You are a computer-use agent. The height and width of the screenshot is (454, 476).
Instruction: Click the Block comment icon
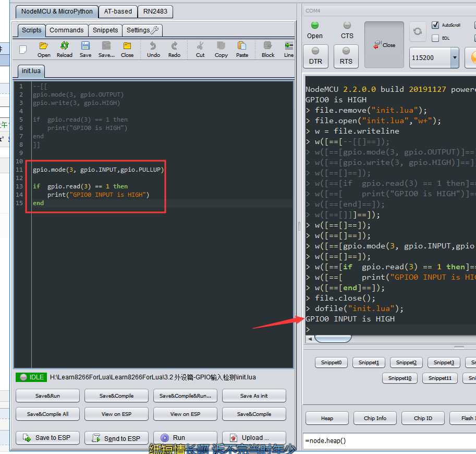point(268,50)
